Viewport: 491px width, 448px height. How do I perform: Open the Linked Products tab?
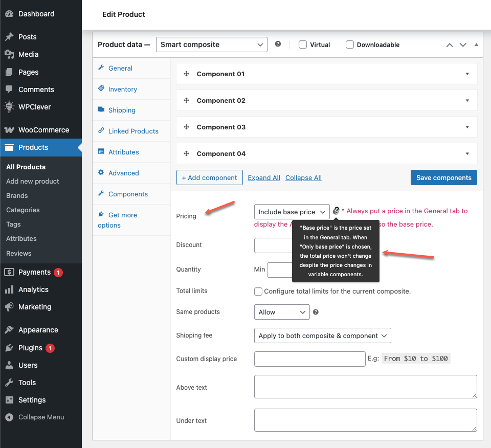(x=133, y=131)
